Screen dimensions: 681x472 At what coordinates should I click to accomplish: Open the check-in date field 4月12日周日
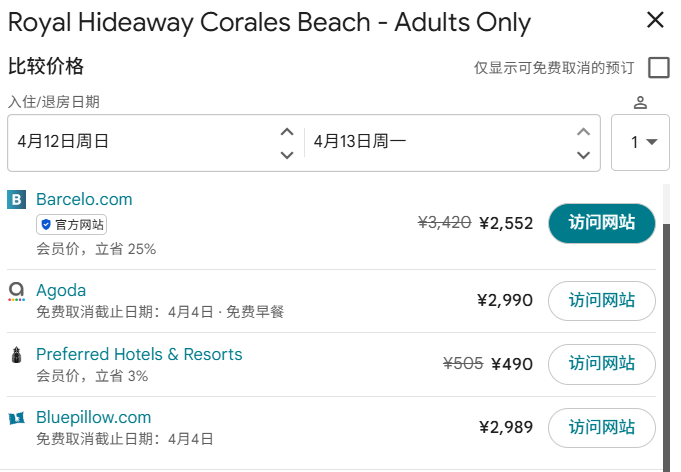[x=140, y=142]
